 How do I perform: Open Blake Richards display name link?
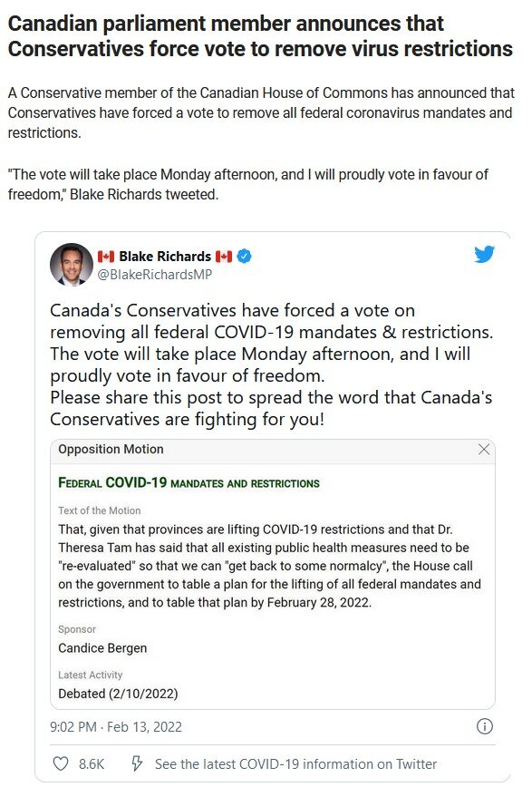[165, 257]
